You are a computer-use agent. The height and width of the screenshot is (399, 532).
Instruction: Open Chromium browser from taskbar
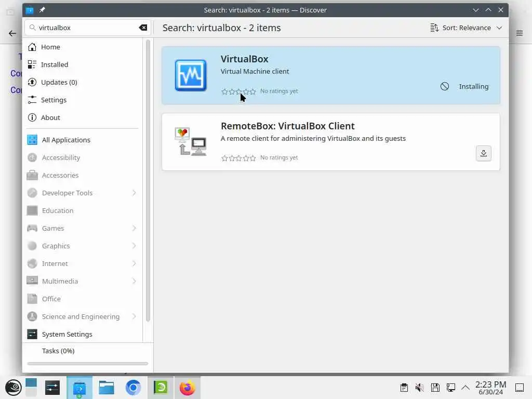[133, 388]
